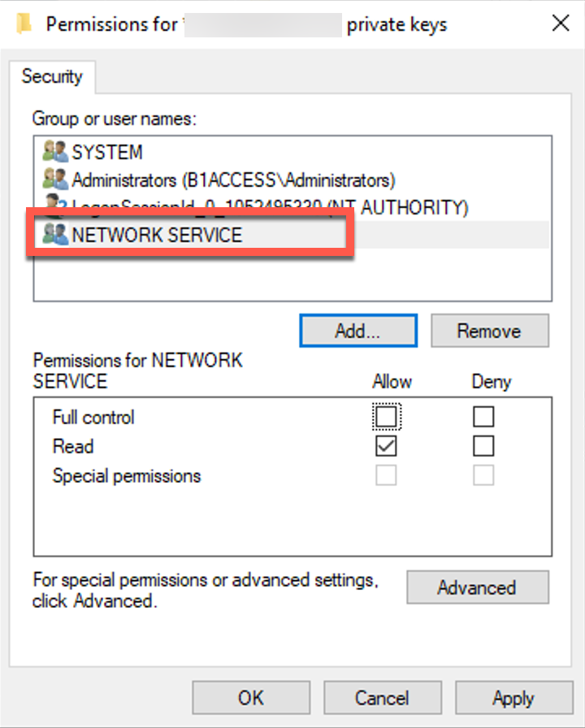Check the Full control Deny checkbox

(x=483, y=417)
